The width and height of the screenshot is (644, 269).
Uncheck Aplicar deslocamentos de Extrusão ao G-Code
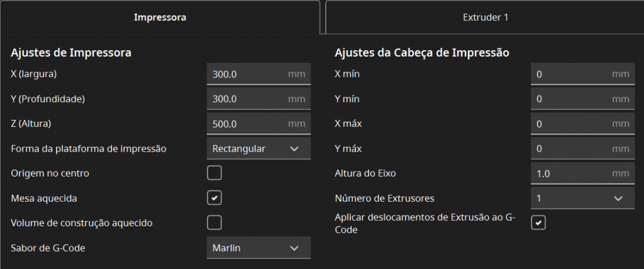(x=538, y=222)
